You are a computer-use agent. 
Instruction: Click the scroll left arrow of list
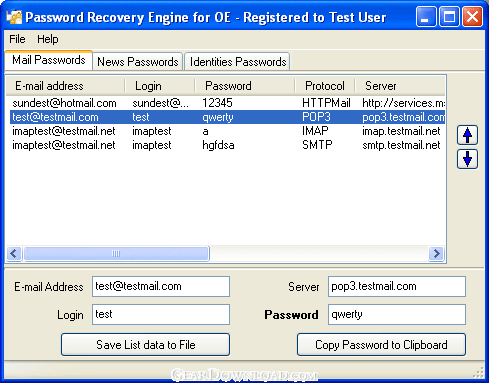click(x=14, y=254)
